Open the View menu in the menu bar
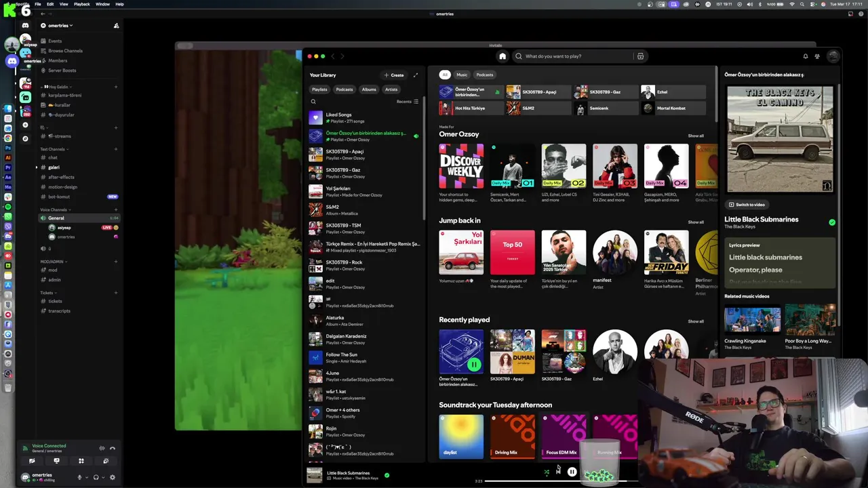The image size is (868, 488). click(64, 4)
